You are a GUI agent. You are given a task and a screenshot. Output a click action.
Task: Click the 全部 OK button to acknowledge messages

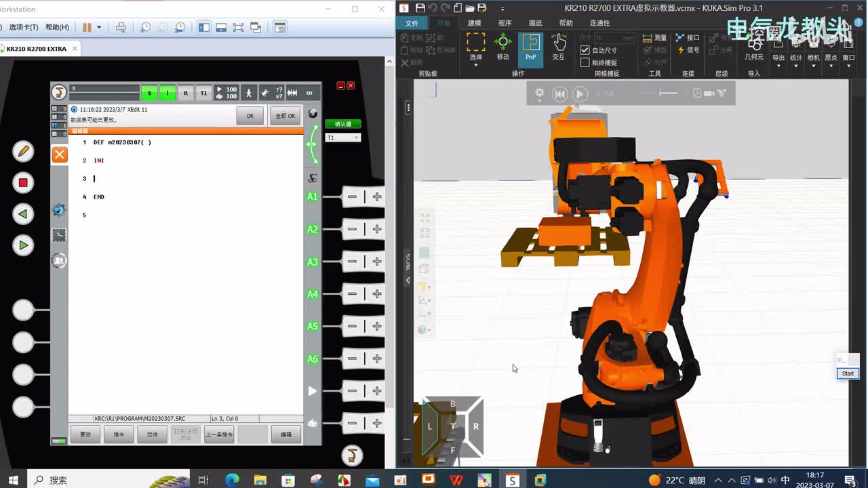[285, 116]
